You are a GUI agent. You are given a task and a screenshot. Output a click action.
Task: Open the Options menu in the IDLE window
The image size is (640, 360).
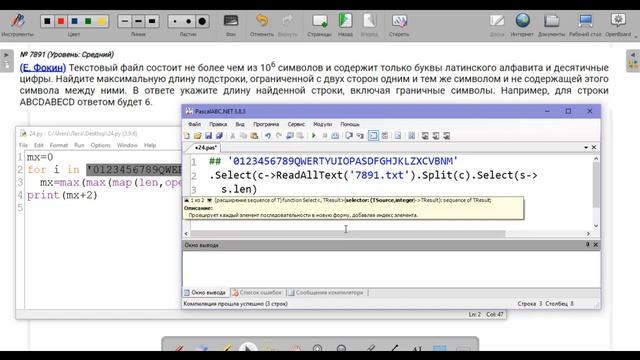pos(100,145)
